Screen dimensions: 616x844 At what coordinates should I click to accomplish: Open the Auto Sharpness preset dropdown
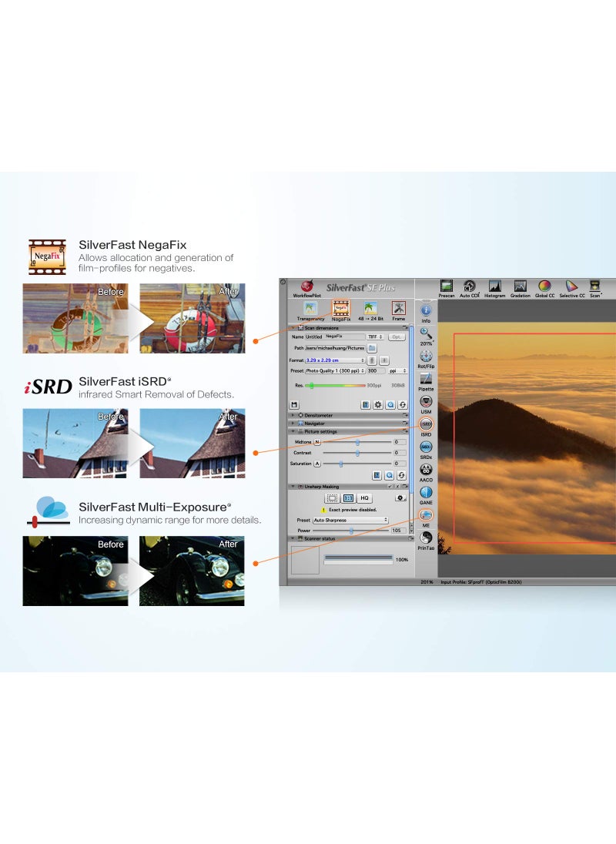point(350,520)
